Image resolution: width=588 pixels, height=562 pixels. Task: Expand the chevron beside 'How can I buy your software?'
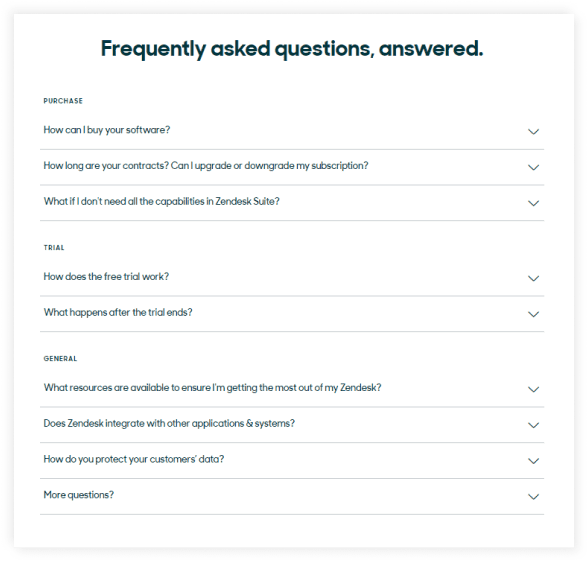(533, 132)
